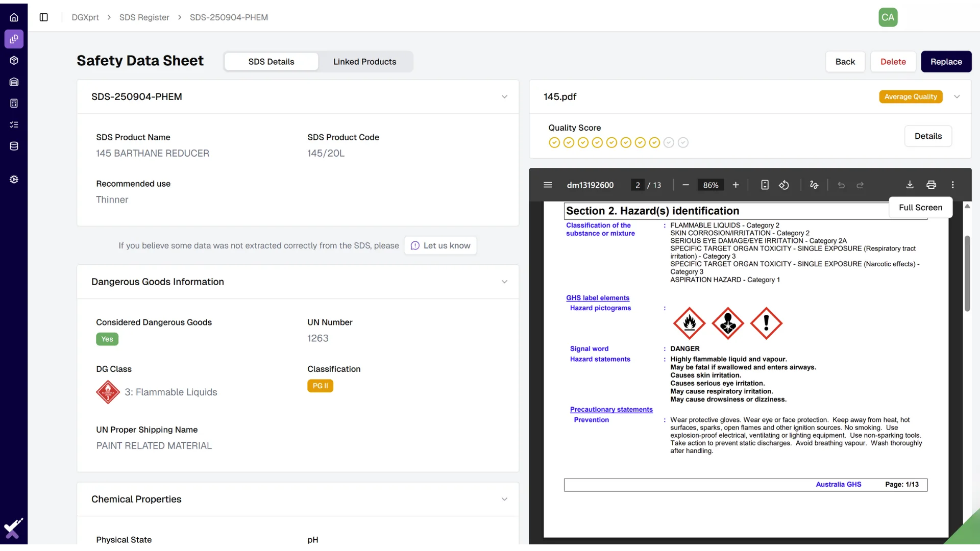Open the PDF viewer sidebar menu

pyautogui.click(x=548, y=185)
